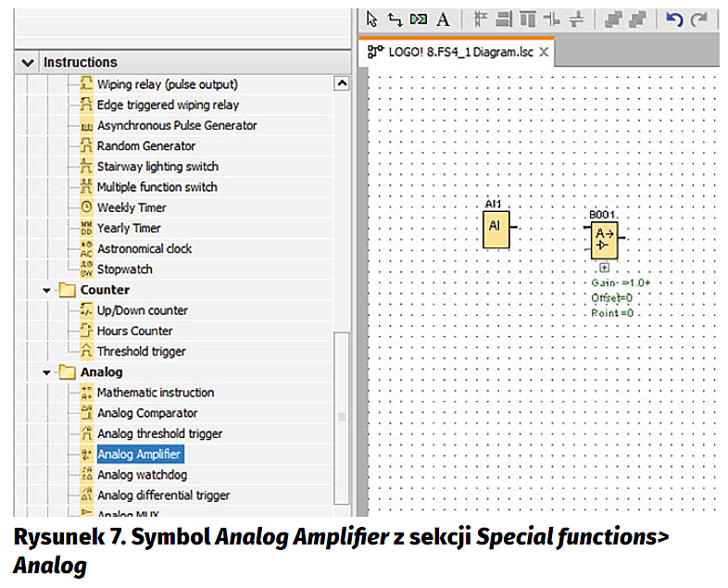The height and width of the screenshot is (588, 728).
Task: Select the B001 amplifier block
Action: coord(603,241)
